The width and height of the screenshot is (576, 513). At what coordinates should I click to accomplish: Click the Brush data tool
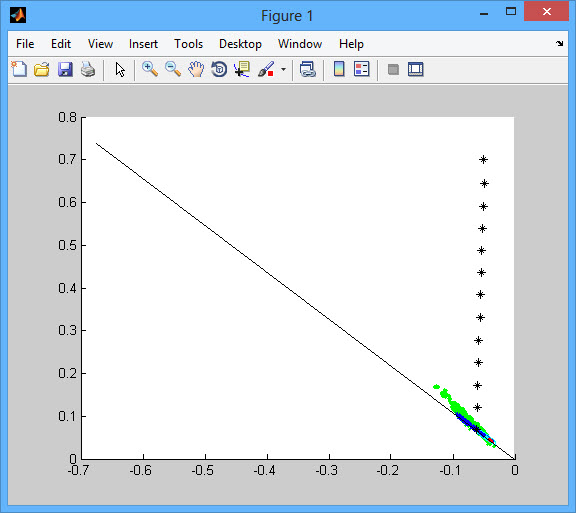click(266, 69)
